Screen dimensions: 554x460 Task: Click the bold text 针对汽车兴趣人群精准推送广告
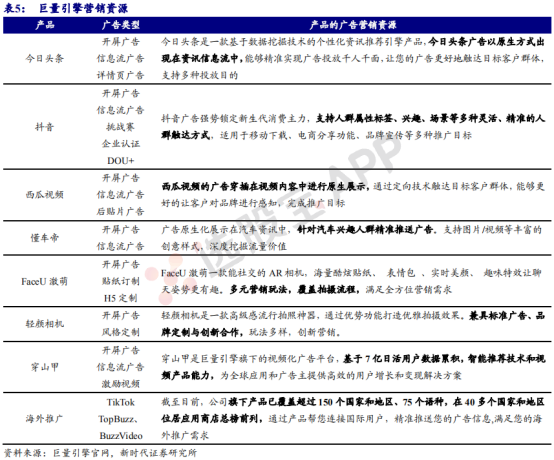(365, 230)
